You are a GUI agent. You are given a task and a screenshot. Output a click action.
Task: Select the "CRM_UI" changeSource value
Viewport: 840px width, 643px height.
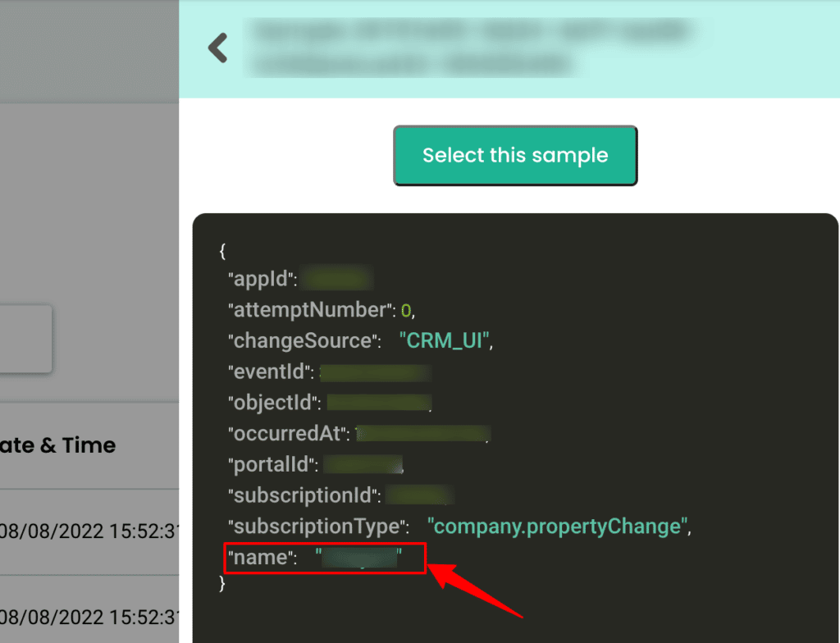[x=445, y=341]
